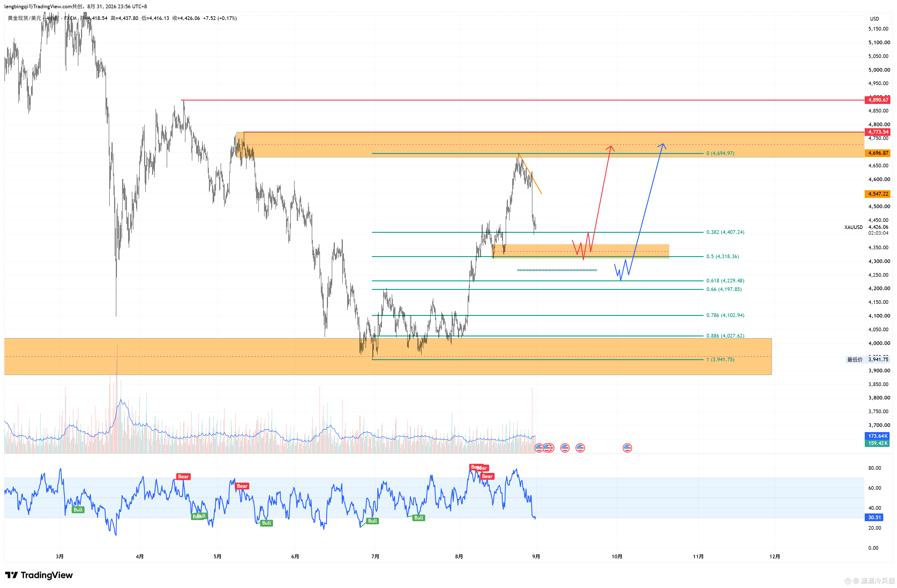Click the blue 30.51 RSI value tag

coord(874,517)
